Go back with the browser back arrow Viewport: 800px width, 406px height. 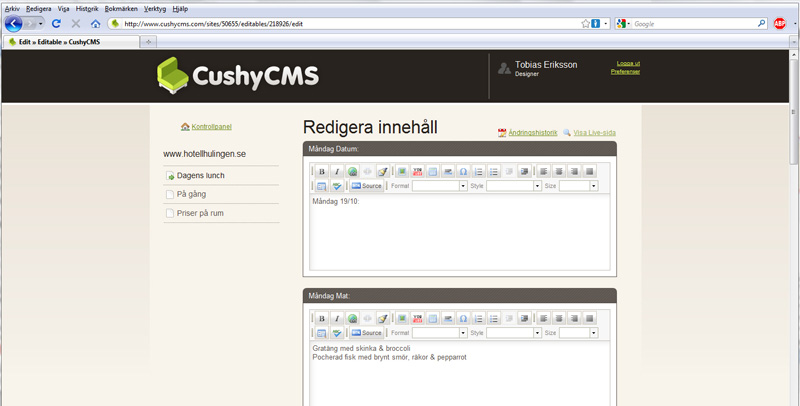click(x=13, y=23)
